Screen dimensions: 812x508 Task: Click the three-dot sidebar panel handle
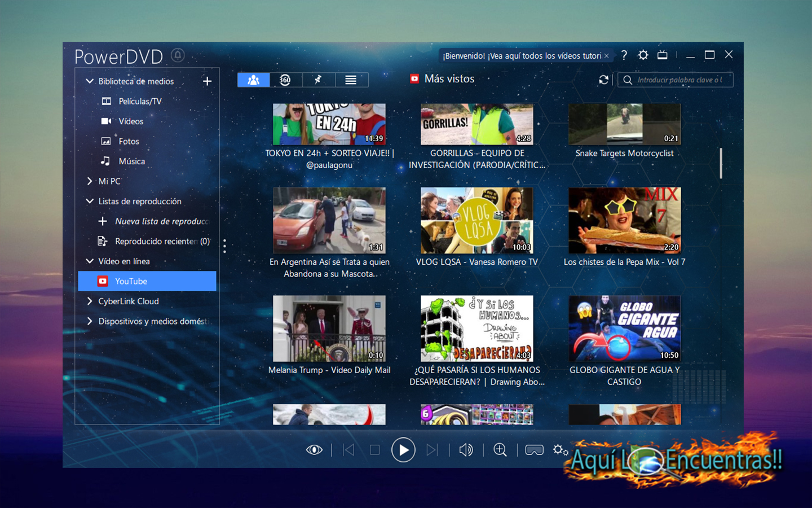[224, 246]
